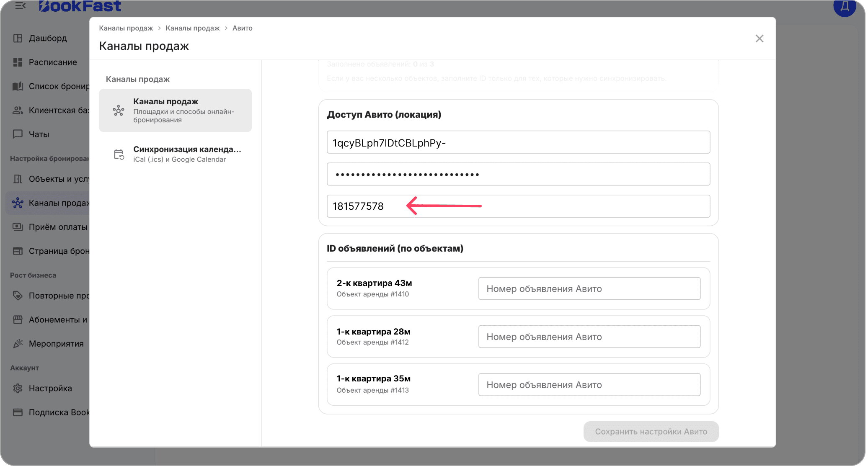Click the field with value 181577578

tap(519, 206)
